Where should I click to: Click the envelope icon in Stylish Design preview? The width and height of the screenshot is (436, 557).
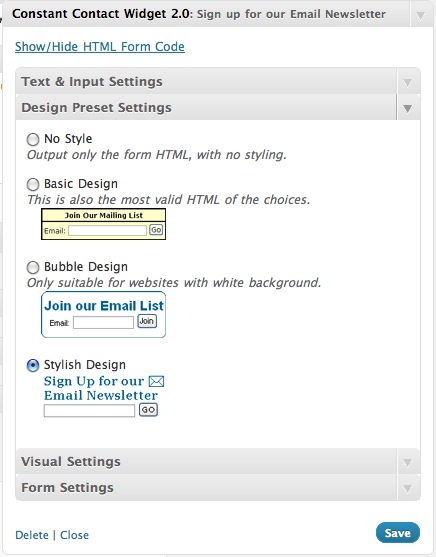coord(156,382)
